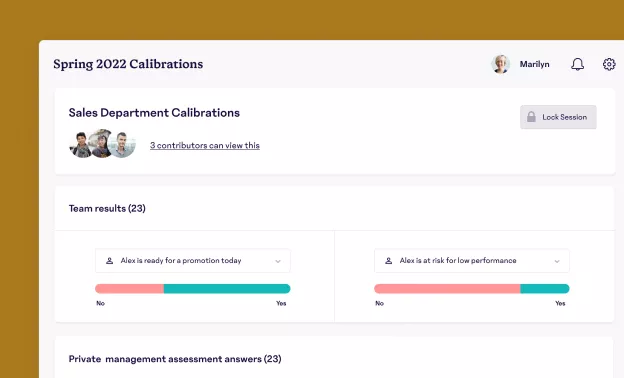Open the '3 contributors can view this' link
624x378 pixels.
point(205,146)
